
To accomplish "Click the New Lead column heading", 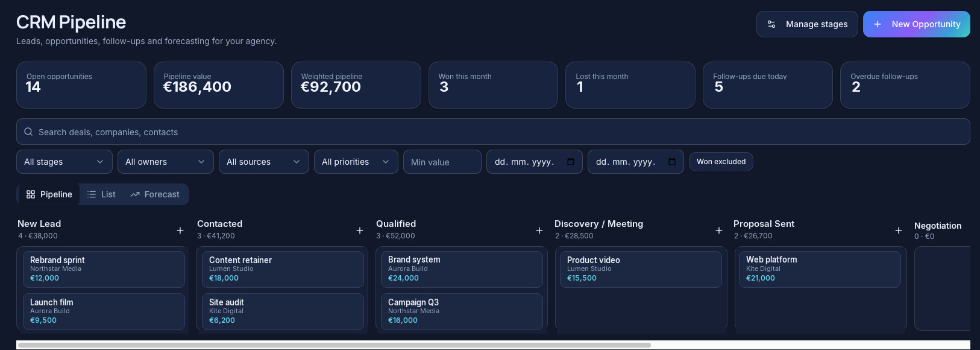I will 39,224.
